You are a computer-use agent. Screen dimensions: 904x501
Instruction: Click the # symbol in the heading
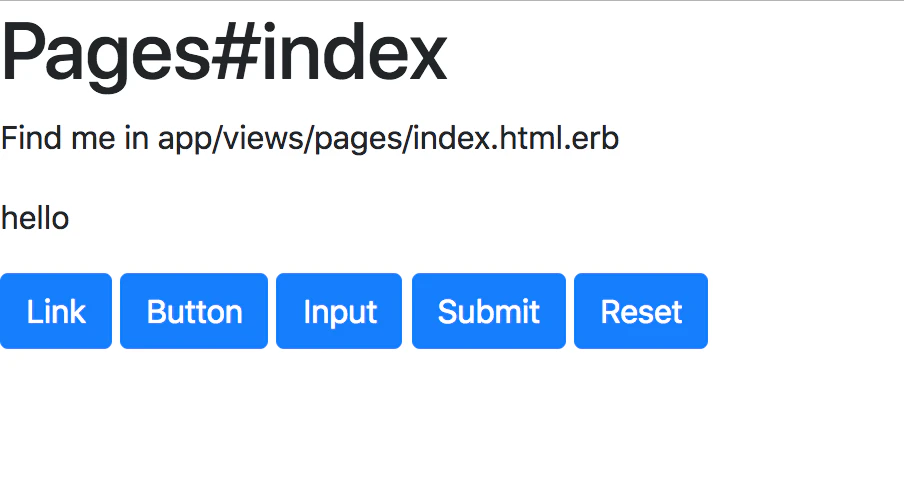coord(236,52)
